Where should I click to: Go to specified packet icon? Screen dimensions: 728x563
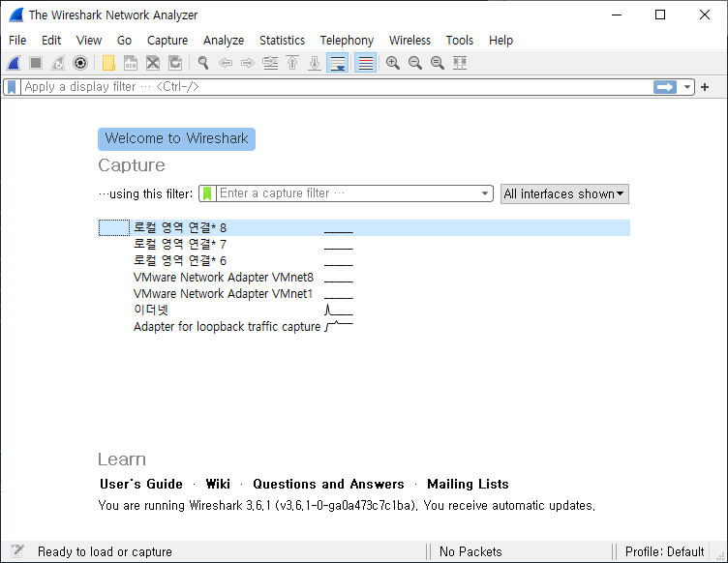(270, 63)
